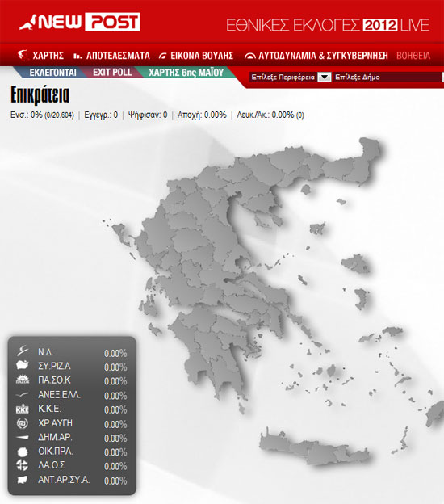Click the ΟΙΚ.ΠΡΑ. sunflower icon
This screenshot has height=504, width=444.
(x=22, y=451)
